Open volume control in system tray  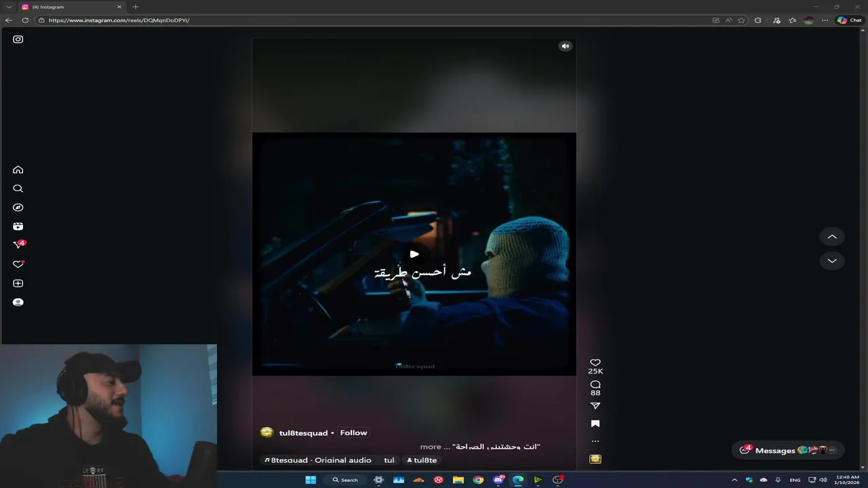[823, 480]
